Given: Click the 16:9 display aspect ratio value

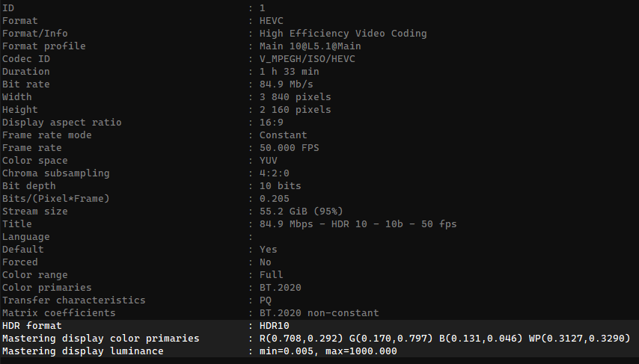Looking at the screenshot, I should 272,123.
